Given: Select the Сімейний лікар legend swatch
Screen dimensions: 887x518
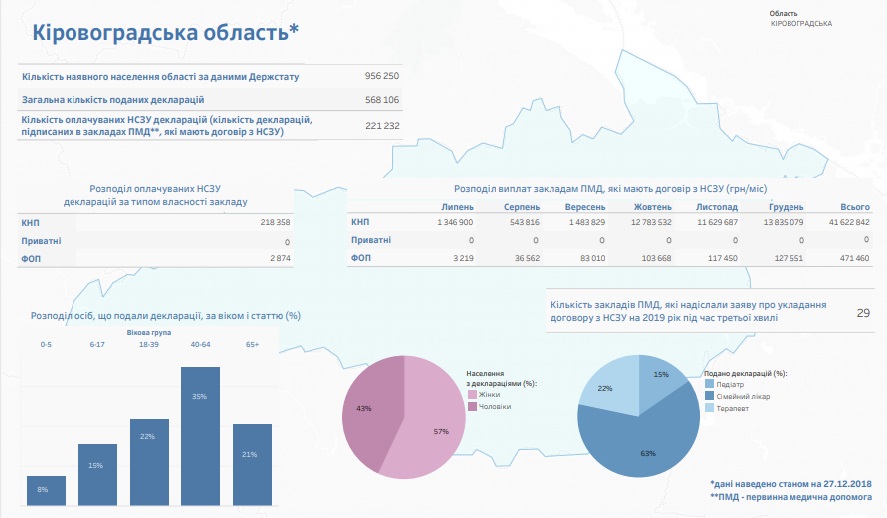Looking at the screenshot, I should click(x=709, y=396).
